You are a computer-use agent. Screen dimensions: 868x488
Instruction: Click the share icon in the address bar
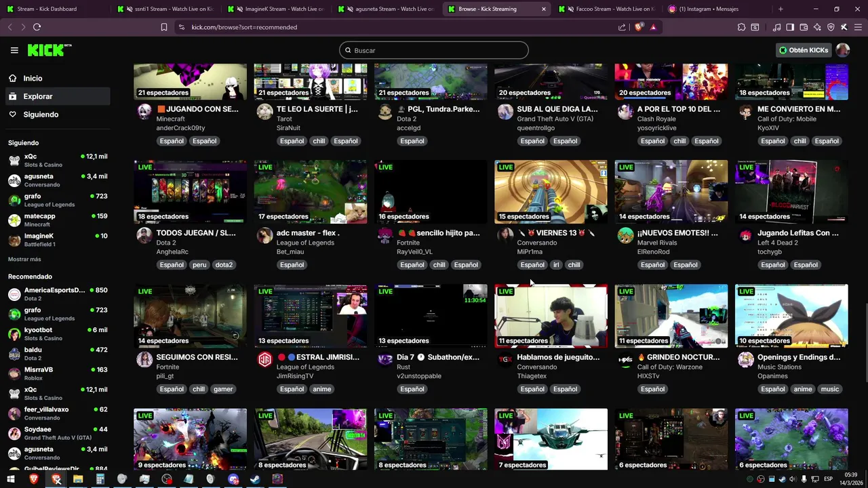(x=622, y=27)
